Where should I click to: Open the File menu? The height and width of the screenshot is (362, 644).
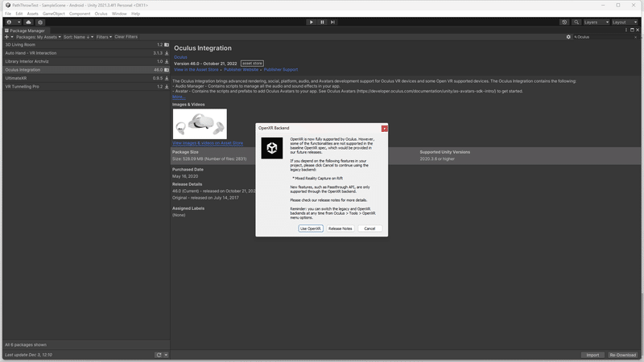coord(8,14)
